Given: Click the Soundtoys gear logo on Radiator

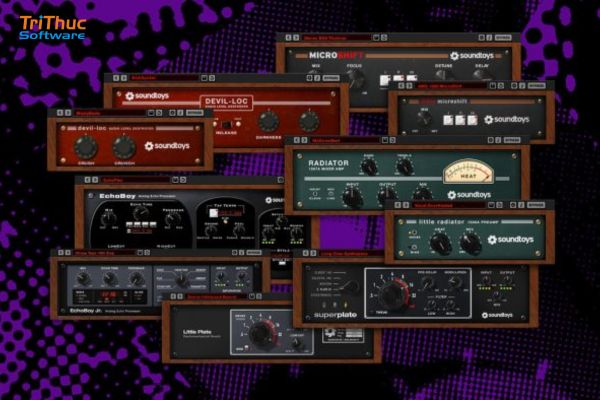Looking at the screenshot, I should (x=452, y=195).
